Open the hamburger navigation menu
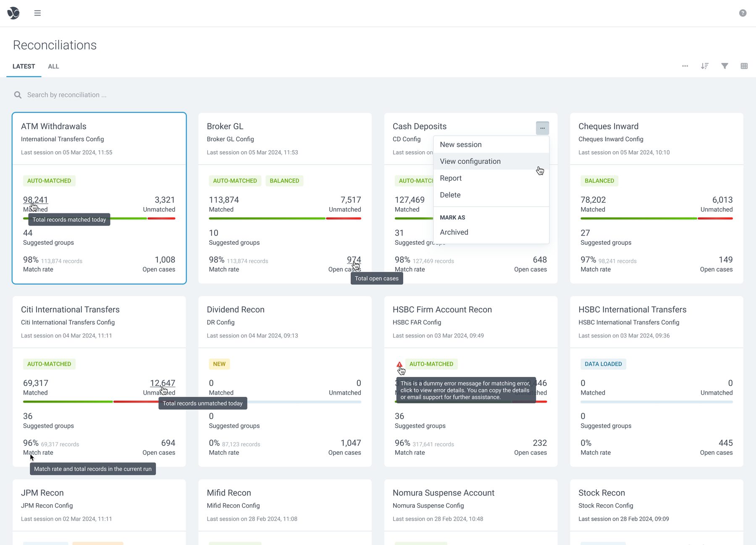Screen dimensions: 756x545 click(37, 13)
